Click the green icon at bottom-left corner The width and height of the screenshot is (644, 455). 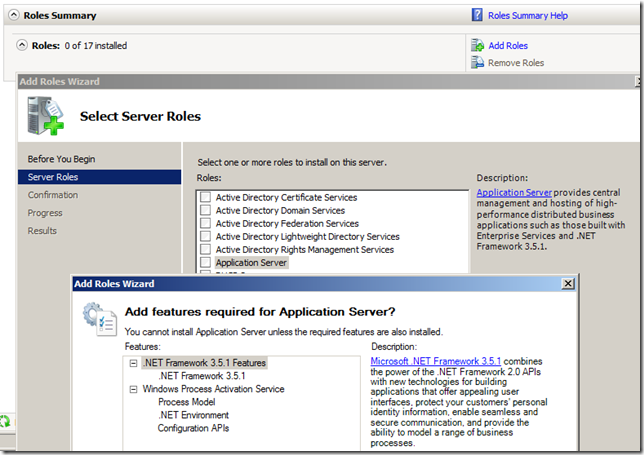tap(4, 423)
